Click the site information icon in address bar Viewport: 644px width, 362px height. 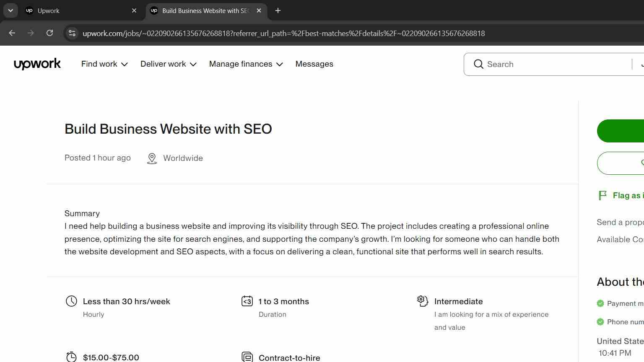[72, 33]
